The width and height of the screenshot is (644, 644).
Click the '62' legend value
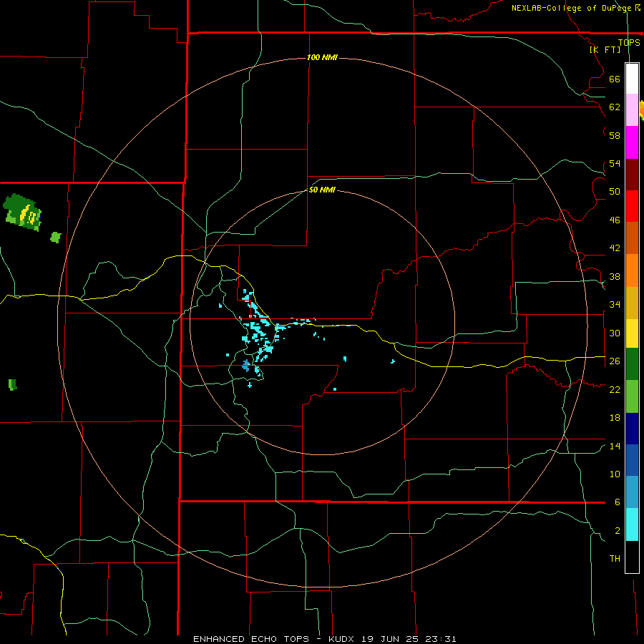(x=615, y=107)
